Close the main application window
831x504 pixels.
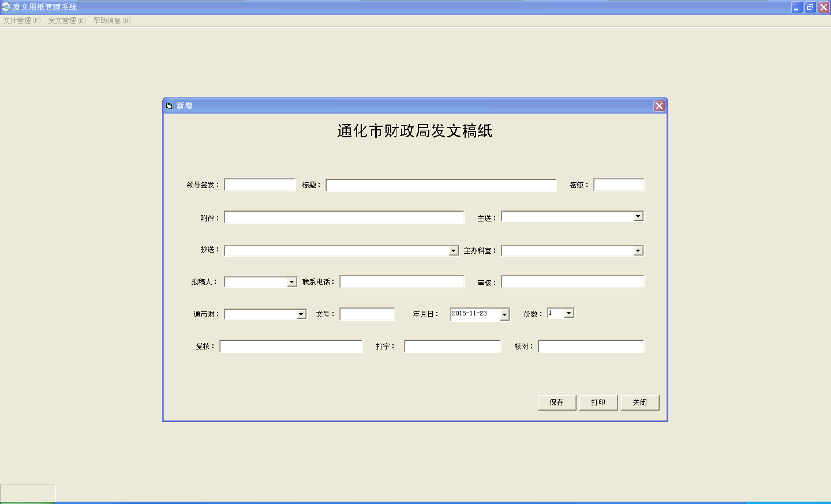coord(823,7)
